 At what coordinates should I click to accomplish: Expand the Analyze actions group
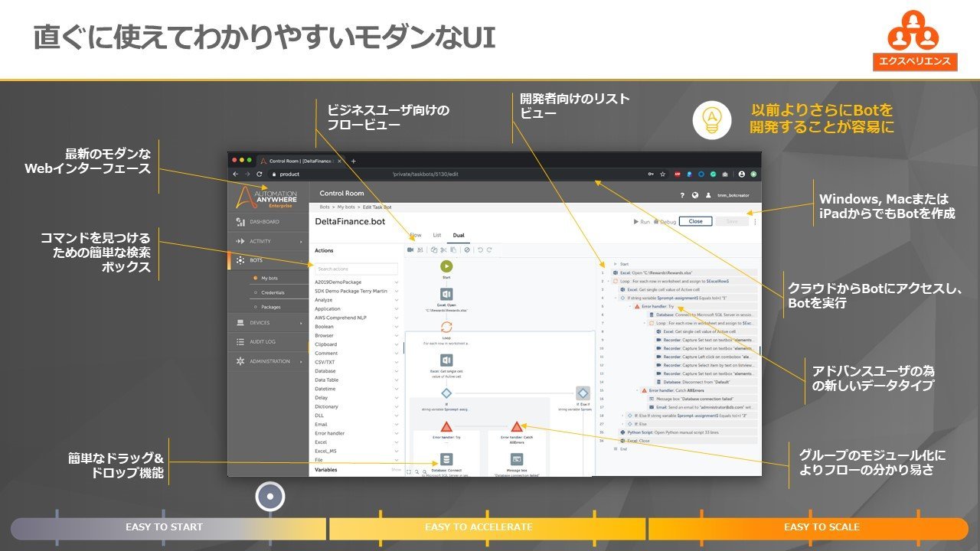[356, 300]
